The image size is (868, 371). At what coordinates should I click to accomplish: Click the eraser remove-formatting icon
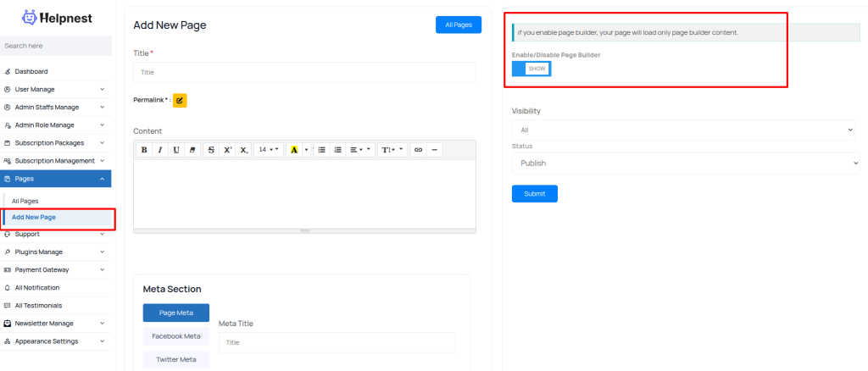pyautogui.click(x=192, y=150)
